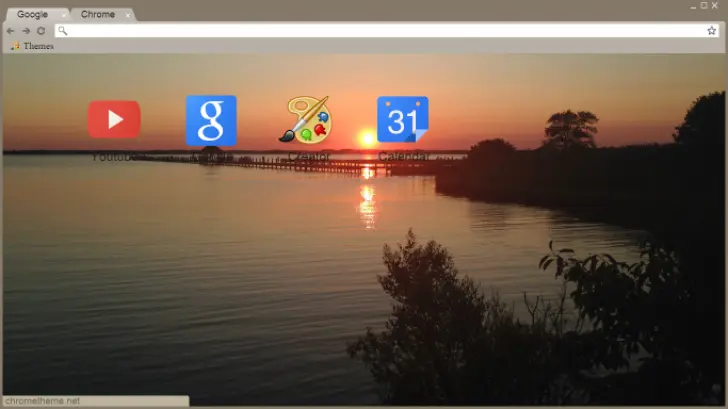Reload the page with the refresh icon
Viewport: 728px width, 409px height.
click(41, 31)
